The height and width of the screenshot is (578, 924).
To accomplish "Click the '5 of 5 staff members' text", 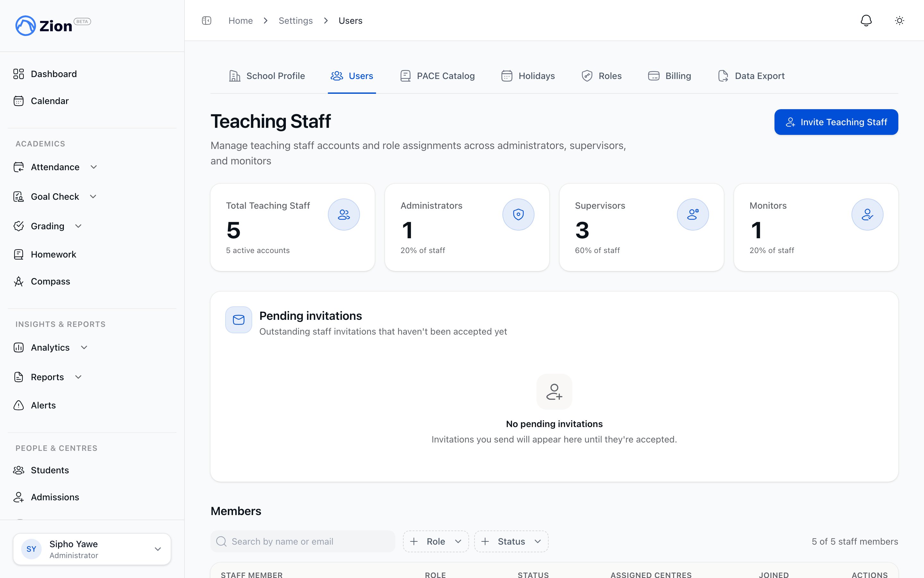I will point(854,541).
